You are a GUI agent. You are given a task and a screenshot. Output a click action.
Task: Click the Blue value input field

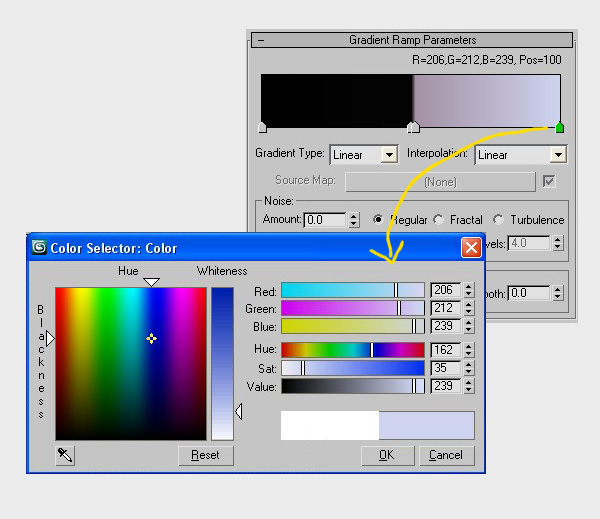(x=443, y=326)
